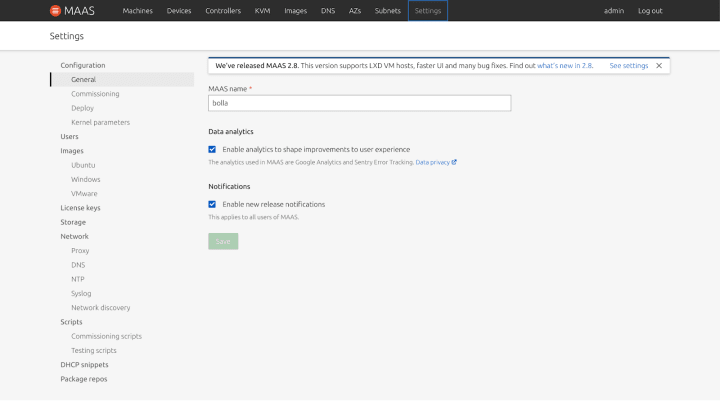Open the Machines tab
Screen dimensions: 720x402
point(137,11)
